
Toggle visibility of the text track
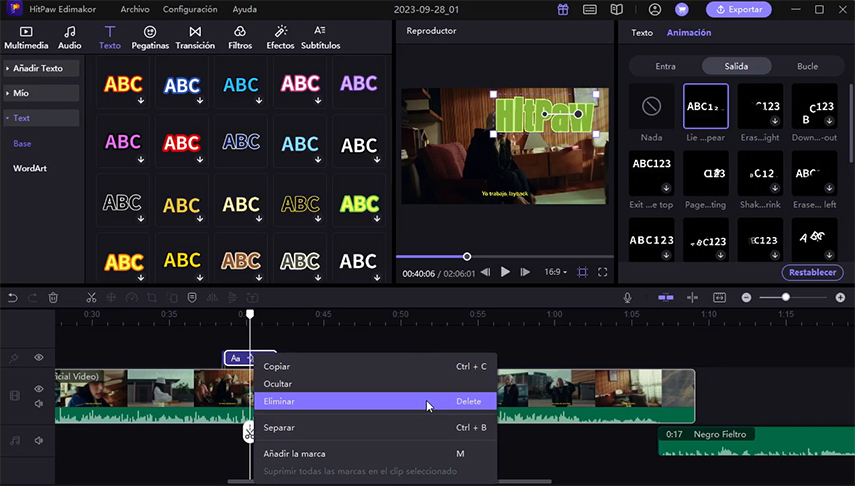[39, 358]
